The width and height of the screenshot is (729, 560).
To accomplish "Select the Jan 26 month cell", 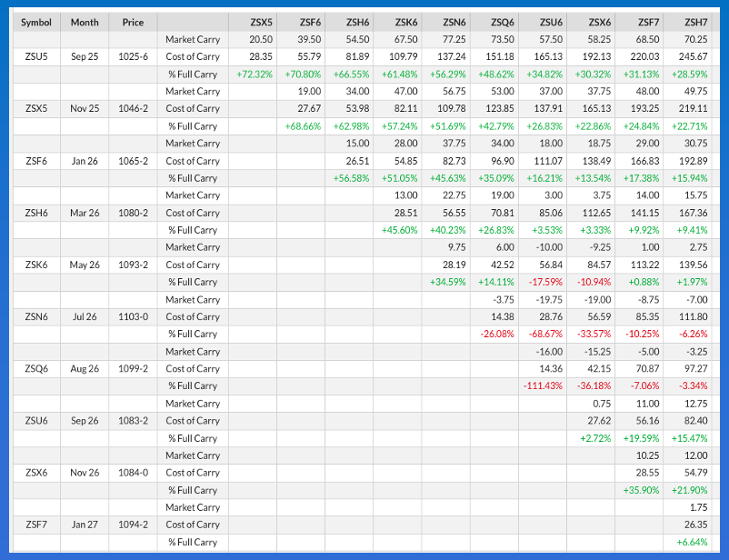I will [85, 161].
